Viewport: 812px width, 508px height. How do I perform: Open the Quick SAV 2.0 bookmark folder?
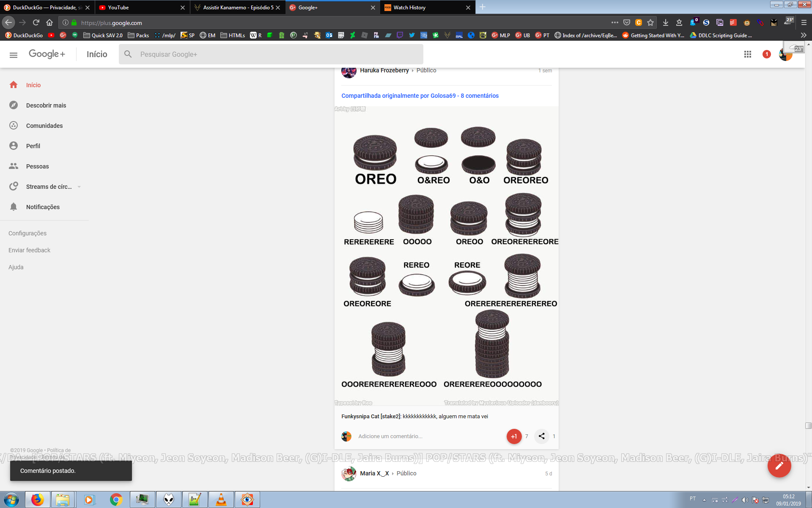[x=103, y=35]
